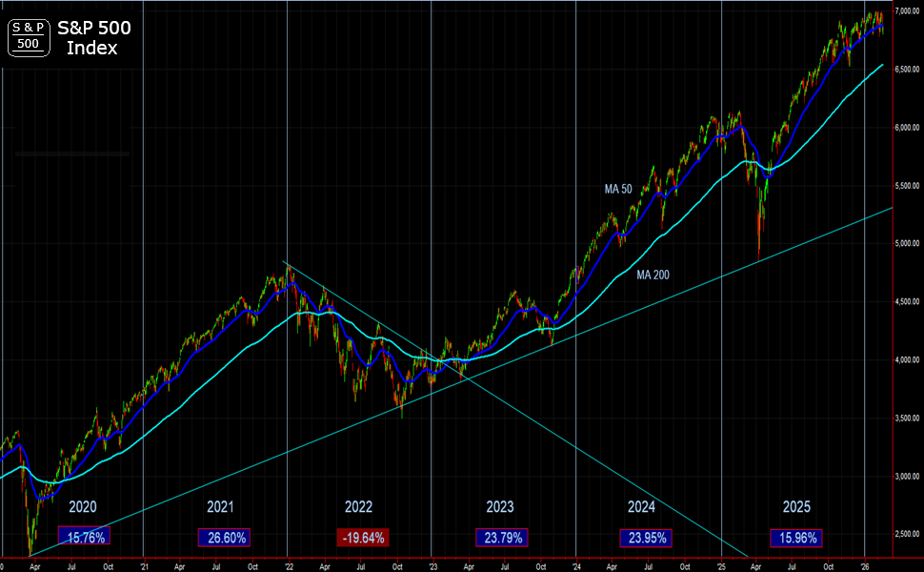924x572 pixels.
Task: Click the S&P 500 boxed logo icon
Action: point(28,37)
